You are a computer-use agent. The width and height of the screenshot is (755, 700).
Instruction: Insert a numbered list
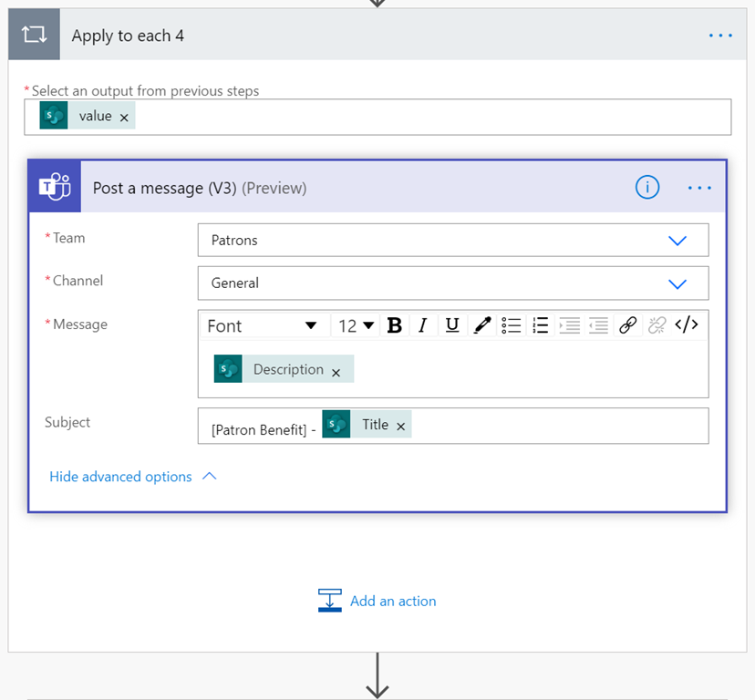541,325
